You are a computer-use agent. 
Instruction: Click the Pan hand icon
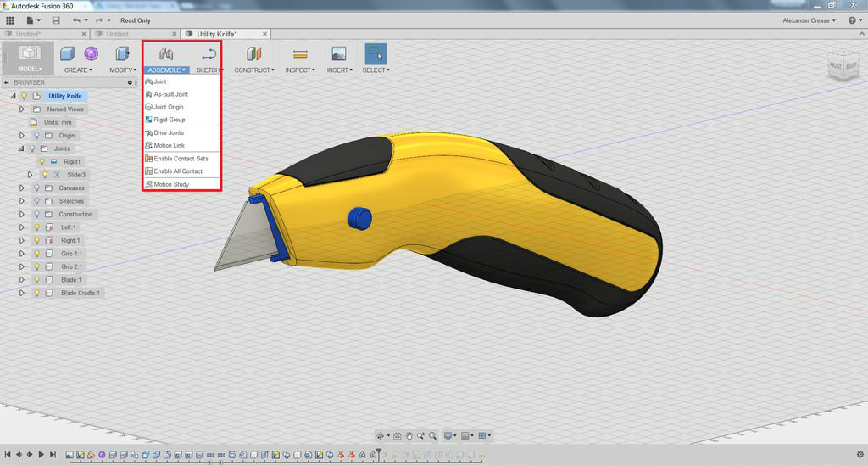click(x=409, y=435)
